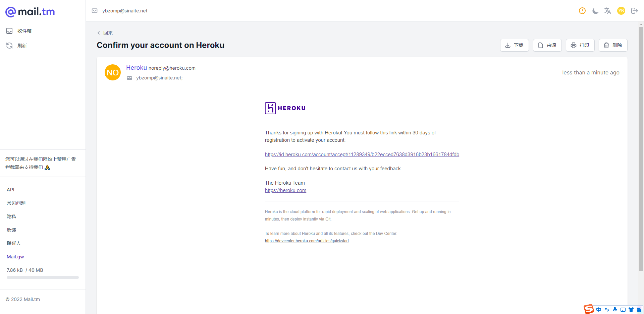The image size is (644, 314).
Task: Open the 隐私 privacy page
Action: 11,216
